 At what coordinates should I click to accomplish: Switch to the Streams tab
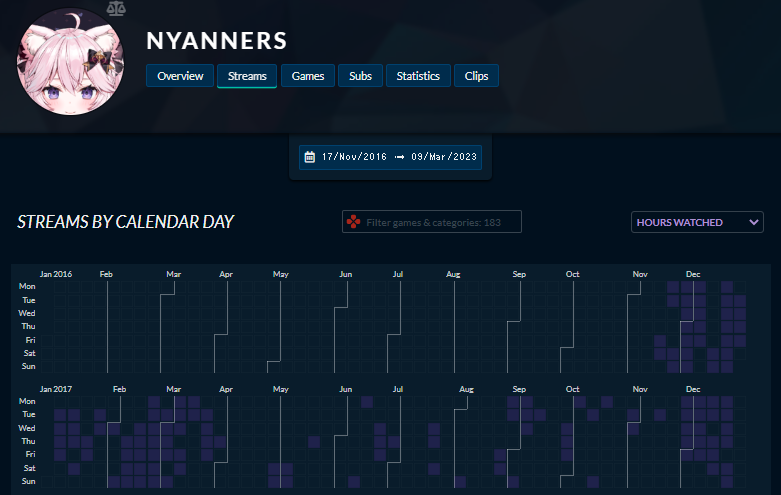(247, 76)
